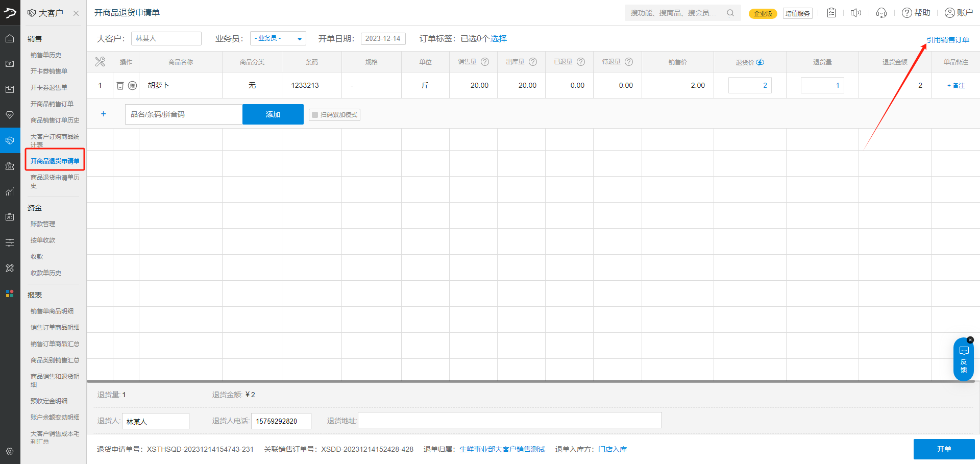
Task: Open the 业务员 dropdown
Action: (x=278, y=38)
